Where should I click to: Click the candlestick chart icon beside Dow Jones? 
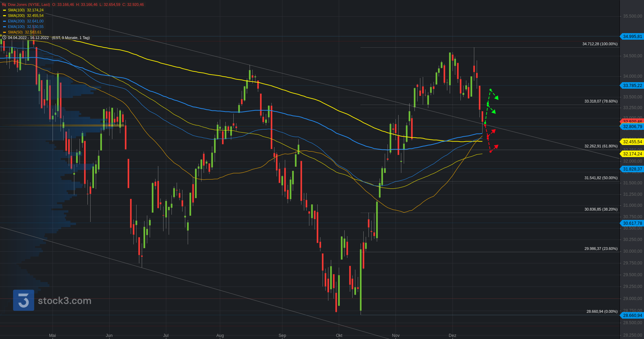pos(4,4)
